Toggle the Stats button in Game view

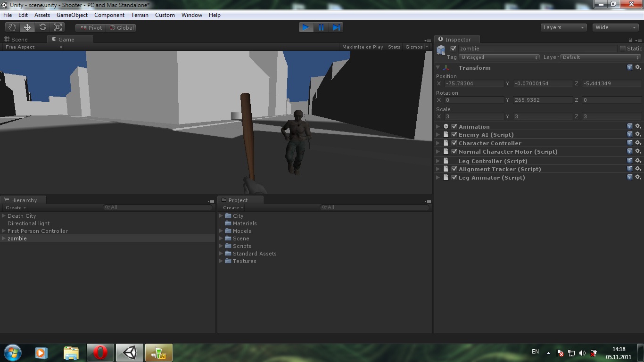coord(394,47)
